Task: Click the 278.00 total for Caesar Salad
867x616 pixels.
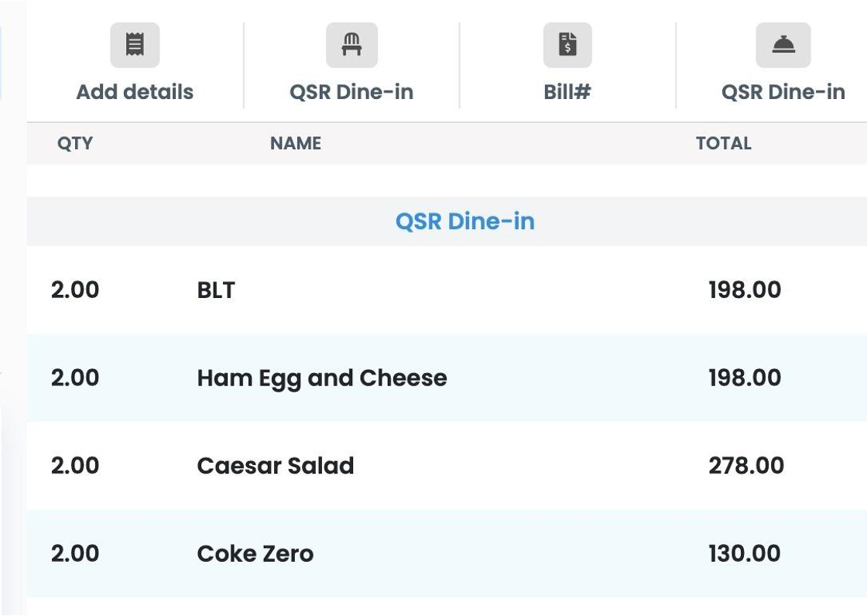Action: pos(746,466)
